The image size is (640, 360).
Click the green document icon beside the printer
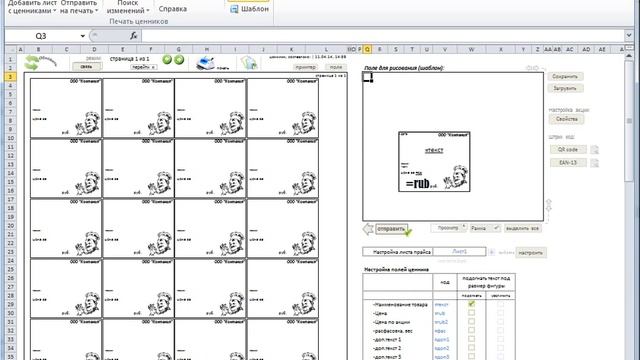click(x=249, y=63)
